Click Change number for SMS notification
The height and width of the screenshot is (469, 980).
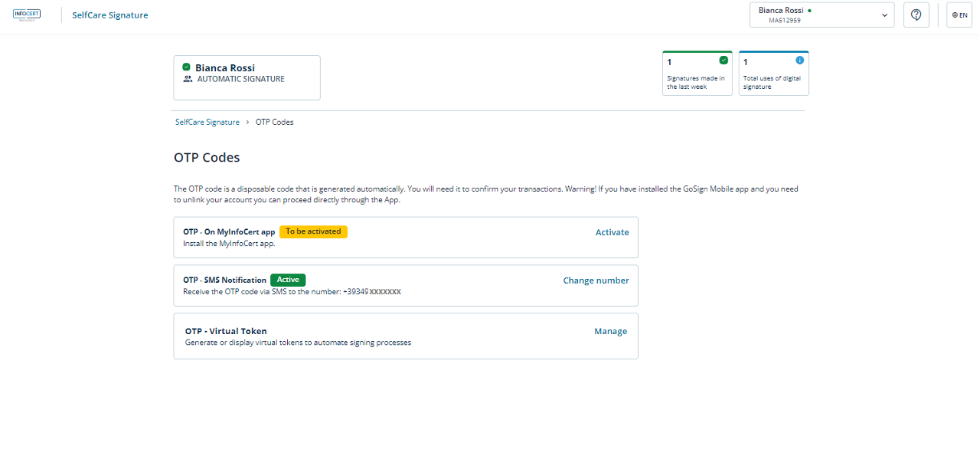tap(596, 280)
